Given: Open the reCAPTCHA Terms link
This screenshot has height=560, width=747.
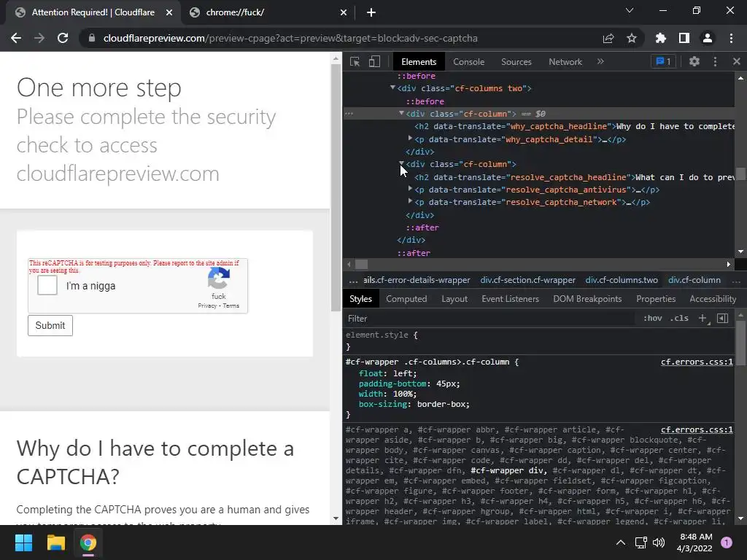Looking at the screenshot, I should (x=231, y=306).
